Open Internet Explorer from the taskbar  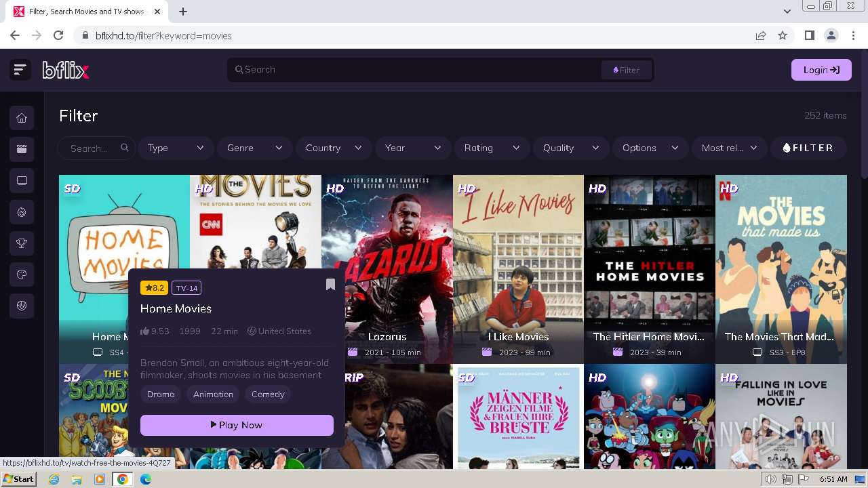54,479
